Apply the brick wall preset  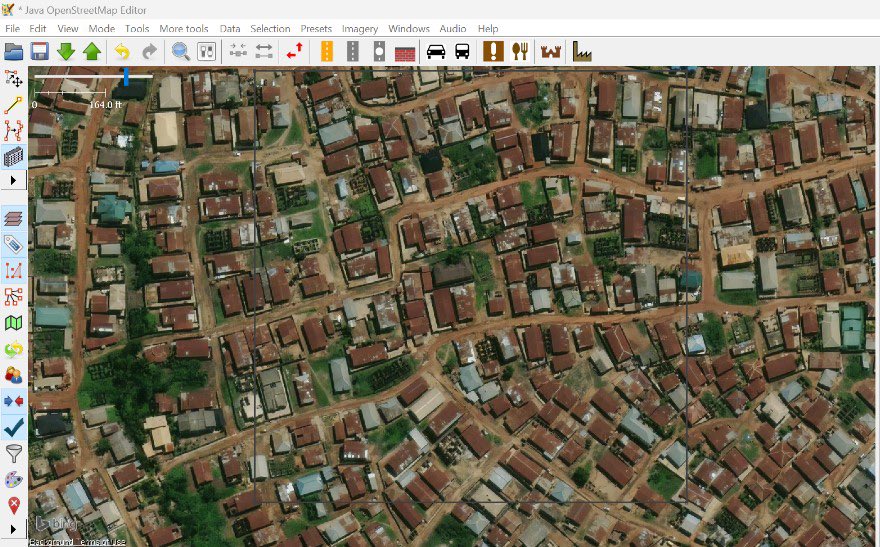click(405, 54)
